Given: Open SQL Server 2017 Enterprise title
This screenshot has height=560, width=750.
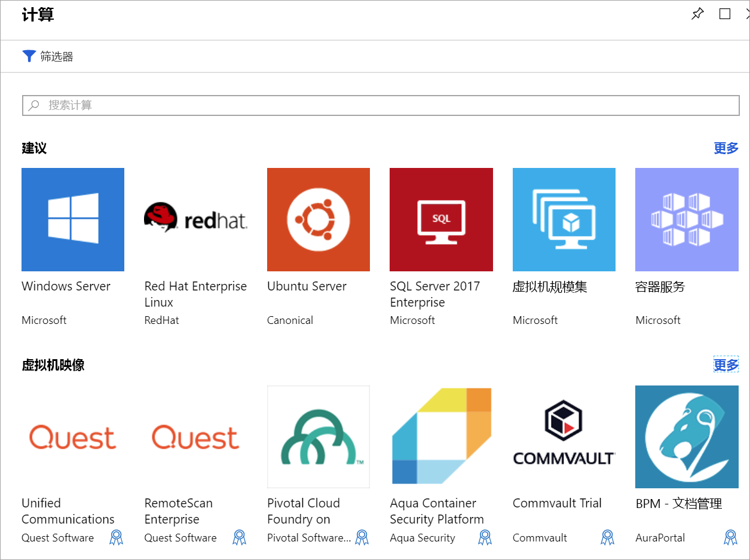Looking at the screenshot, I should tap(434, 294).
